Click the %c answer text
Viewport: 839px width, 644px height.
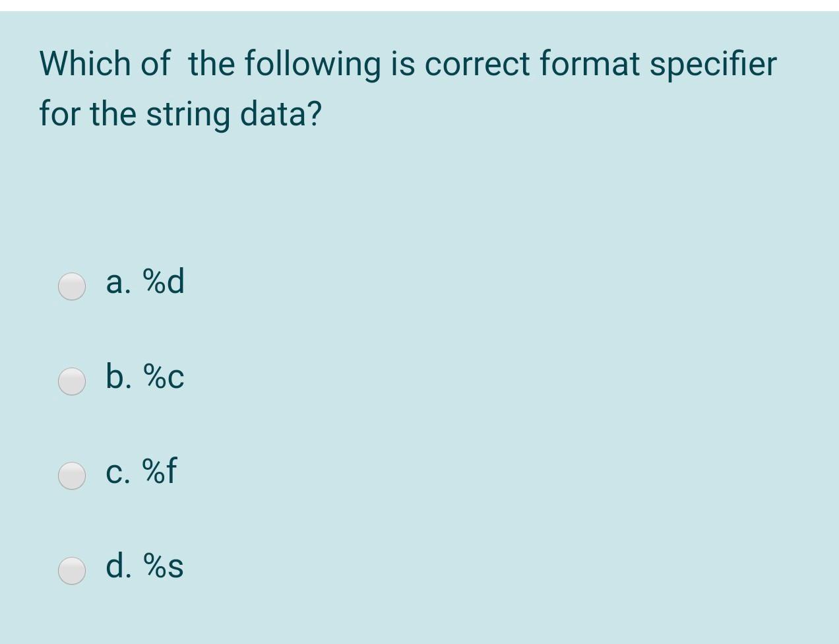coord(165,378)
